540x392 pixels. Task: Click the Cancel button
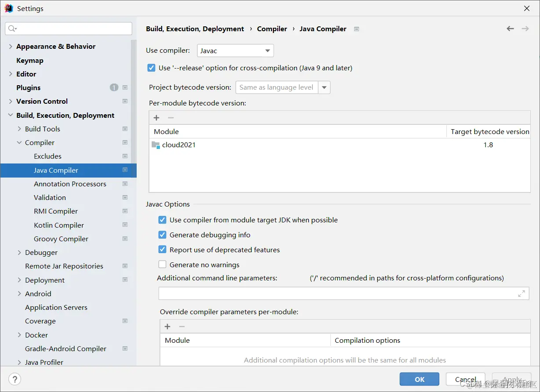[466, 379]
